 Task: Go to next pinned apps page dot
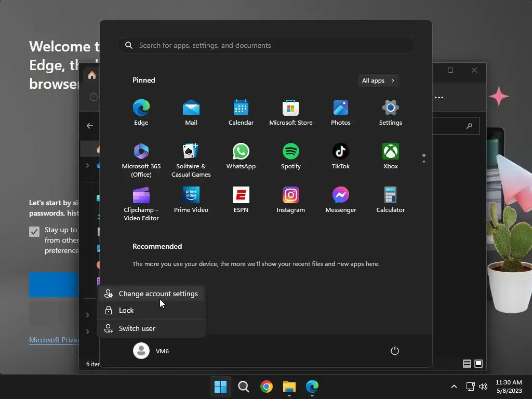[424, 162]
